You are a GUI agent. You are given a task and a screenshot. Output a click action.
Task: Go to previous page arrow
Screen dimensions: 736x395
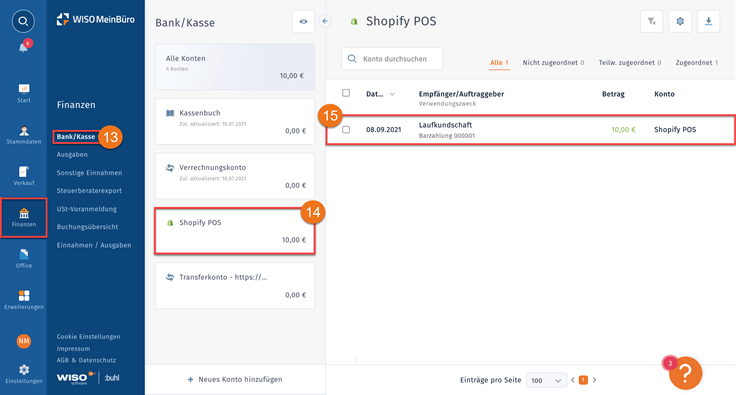(x=573, y=380)
